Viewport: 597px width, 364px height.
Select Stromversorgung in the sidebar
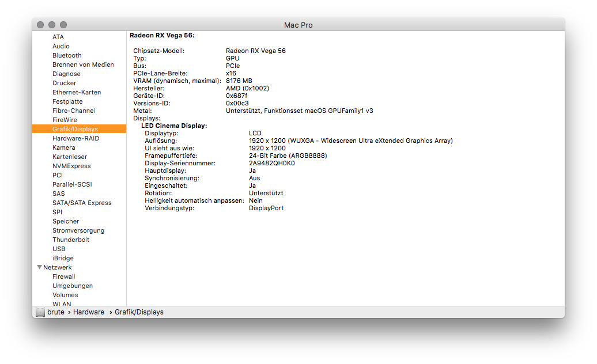pos(78,230)
